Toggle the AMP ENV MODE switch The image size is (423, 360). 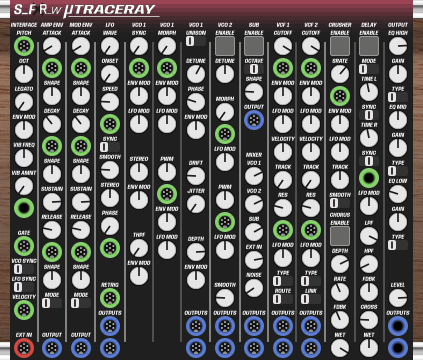tap(52, 303)
